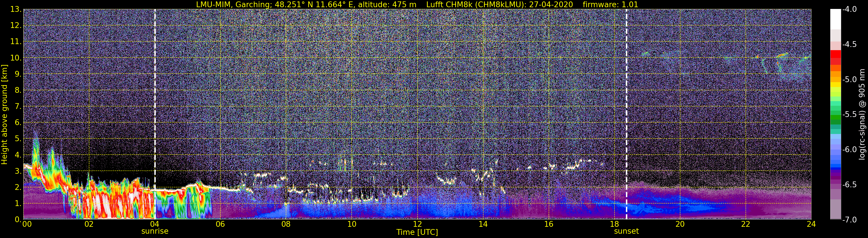Click the height tick label '7.'
The width and height of the screenshot is (868, 238).
tap(18, 107)
